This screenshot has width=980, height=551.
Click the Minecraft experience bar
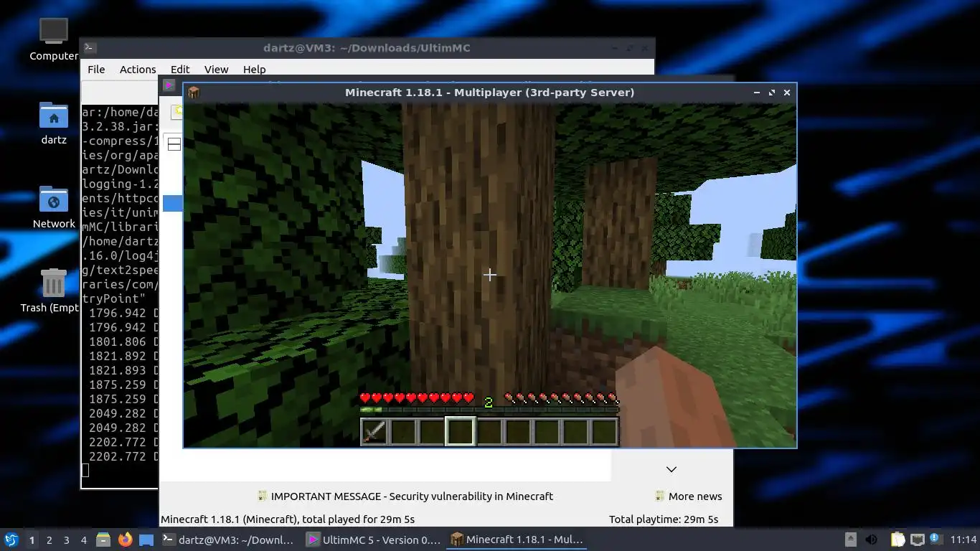click(489, 410)
